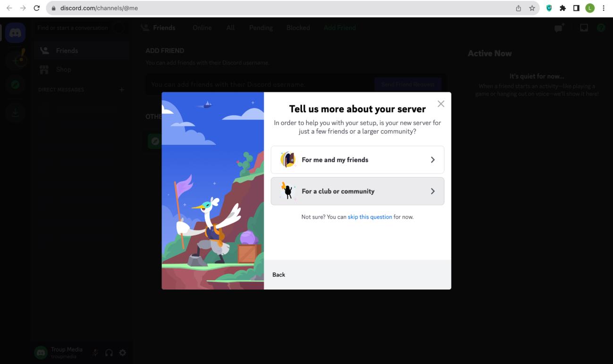Close the server setup dialog
The width and height of the screenshot is (613, 364).
[x=441, y=104]
